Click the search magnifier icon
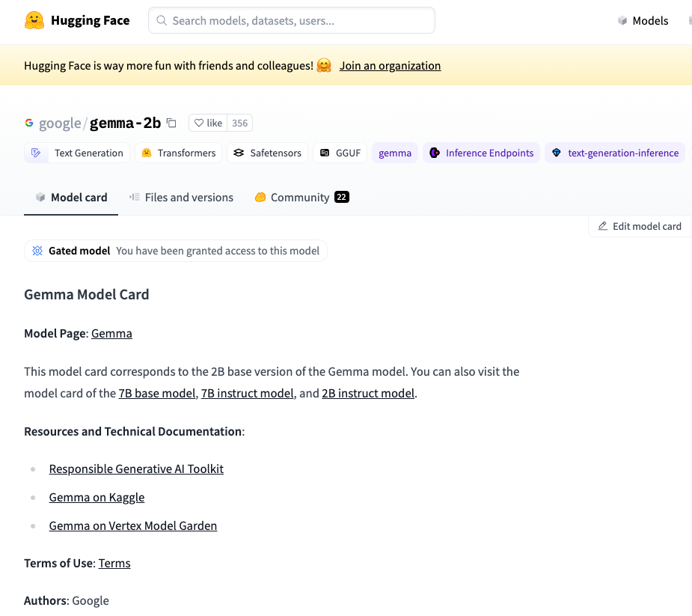692x616 pixels. (x=162, y=21)
